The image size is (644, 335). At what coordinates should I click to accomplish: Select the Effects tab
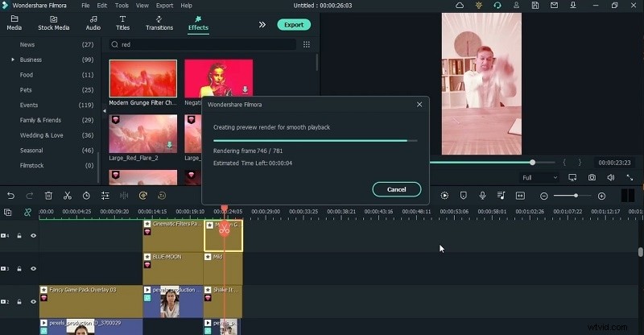pyautogui.click(x=198, y=23)
